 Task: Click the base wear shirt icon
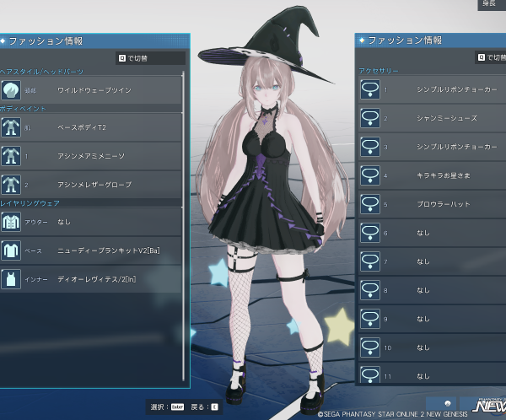point(11,250)
